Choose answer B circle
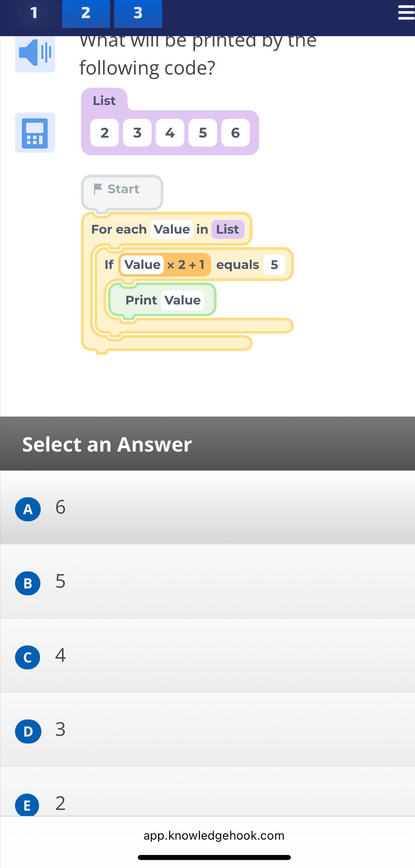 pos(28,583)
